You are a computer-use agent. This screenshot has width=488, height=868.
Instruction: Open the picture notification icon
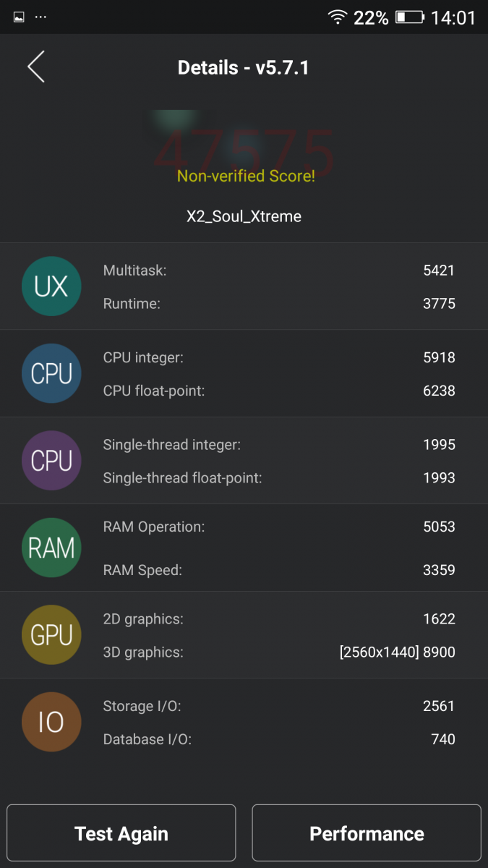click(19, 17)
